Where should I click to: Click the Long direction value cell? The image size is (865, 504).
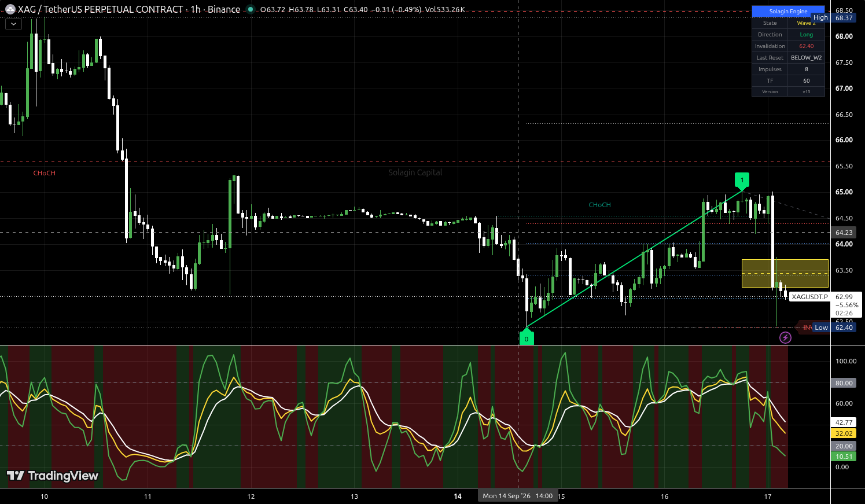click(x=806, y=35)
